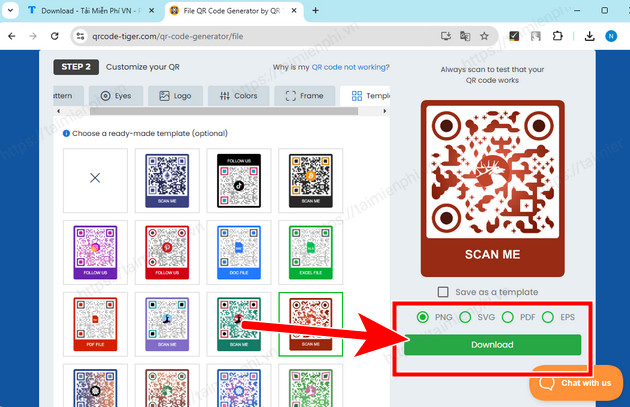Image resolution: width=630 pixels, height=407 pixels.
Task: Select the SVG format radio button
Action: [465, 317]
